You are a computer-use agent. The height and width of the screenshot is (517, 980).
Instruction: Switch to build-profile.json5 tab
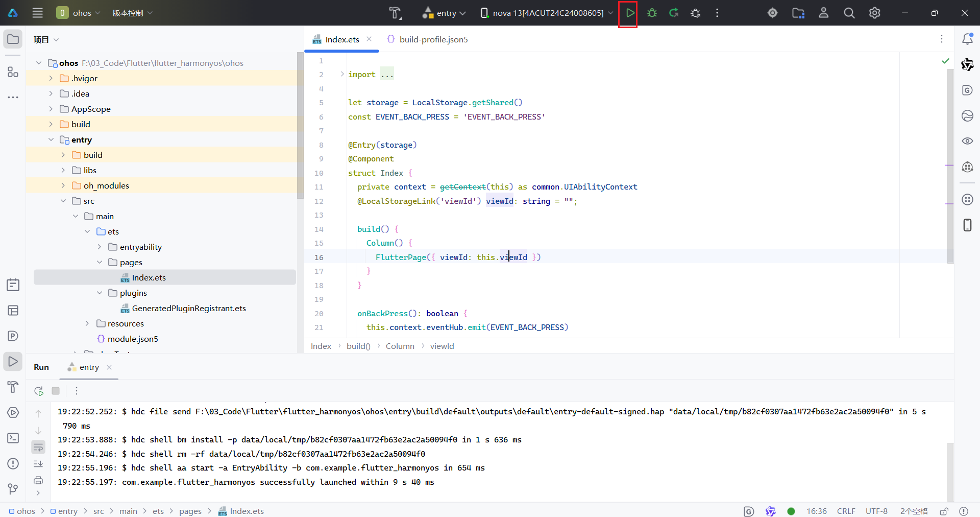click(x=427, y=39)
